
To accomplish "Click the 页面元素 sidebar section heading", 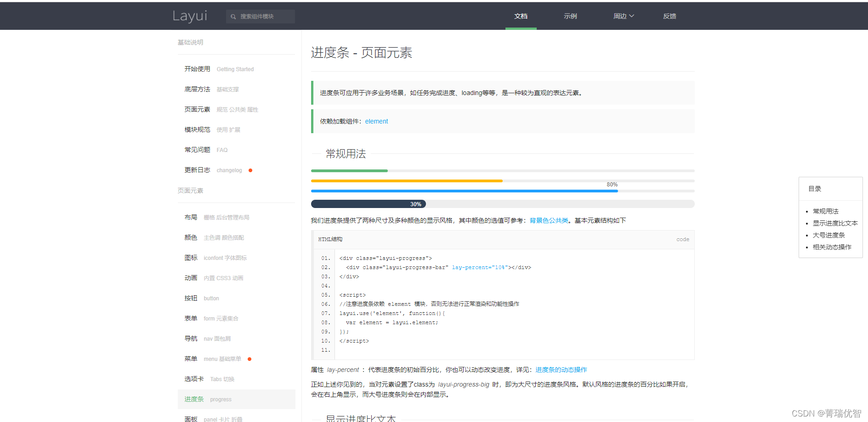I will pos(190,191).
